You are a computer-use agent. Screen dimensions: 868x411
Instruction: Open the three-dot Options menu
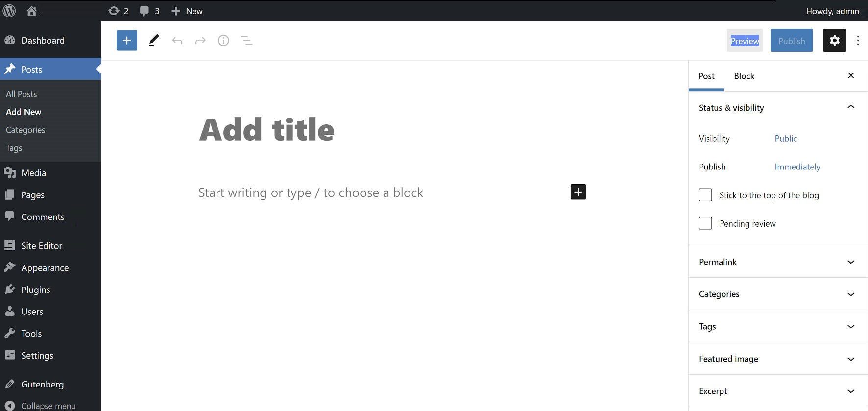pos(857,41)
